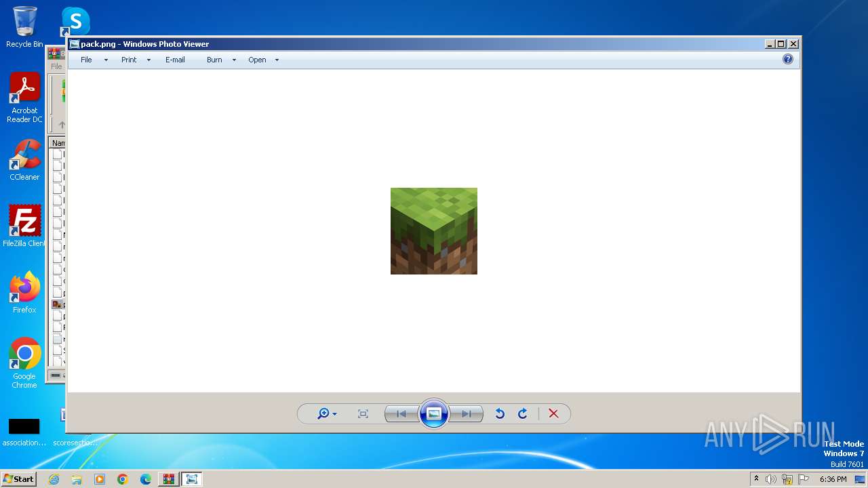
Task: Switch to Photo Viewer taskbar button
Action: pyautogui.click(x=192, y=479)
